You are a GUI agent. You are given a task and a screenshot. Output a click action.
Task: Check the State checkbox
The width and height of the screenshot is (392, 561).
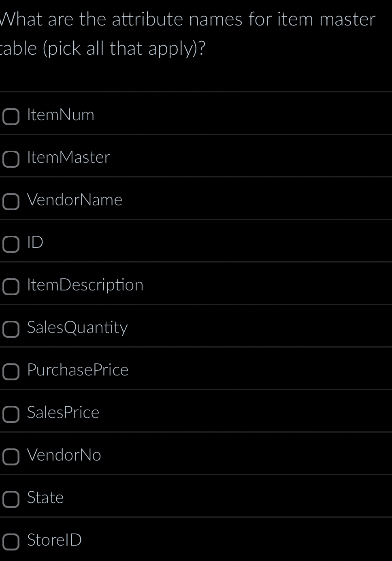11,499
